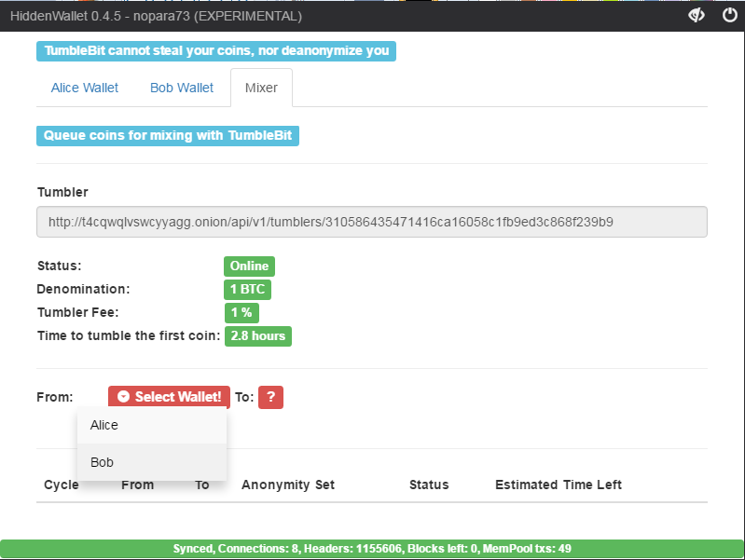Click the TumbleBit cannot steal your coins banner

216,51
